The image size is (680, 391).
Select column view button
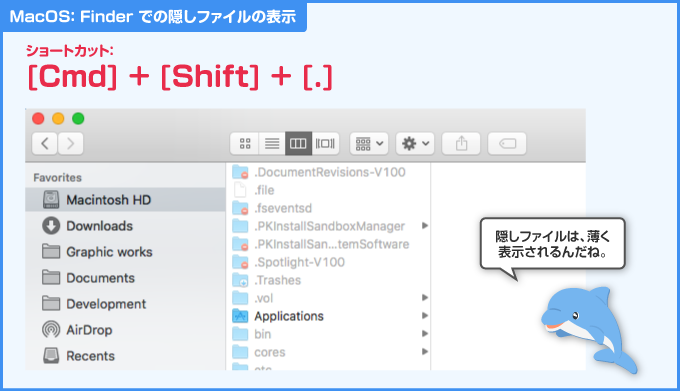298,143
